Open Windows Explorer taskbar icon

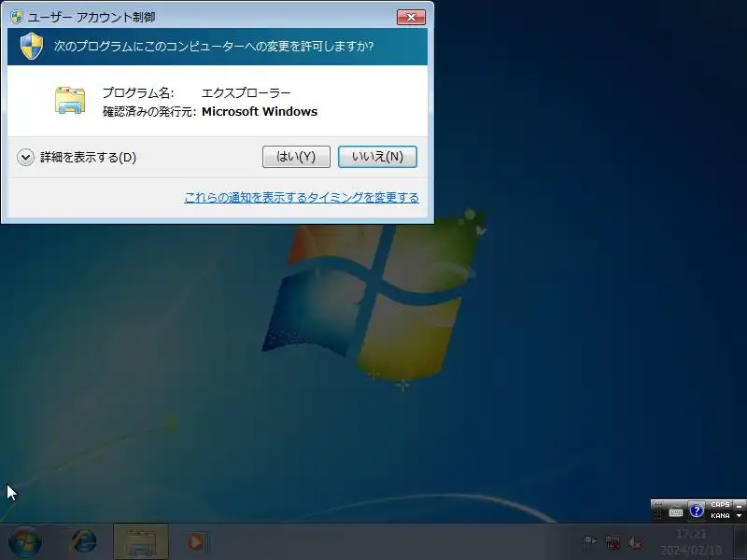point(141,542)
